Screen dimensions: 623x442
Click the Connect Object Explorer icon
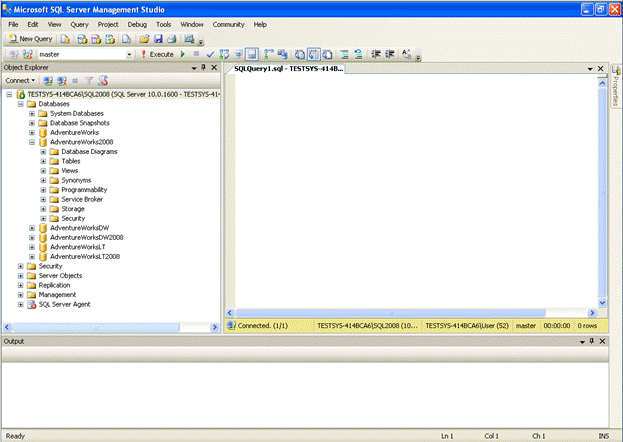(x=48, y=81)
